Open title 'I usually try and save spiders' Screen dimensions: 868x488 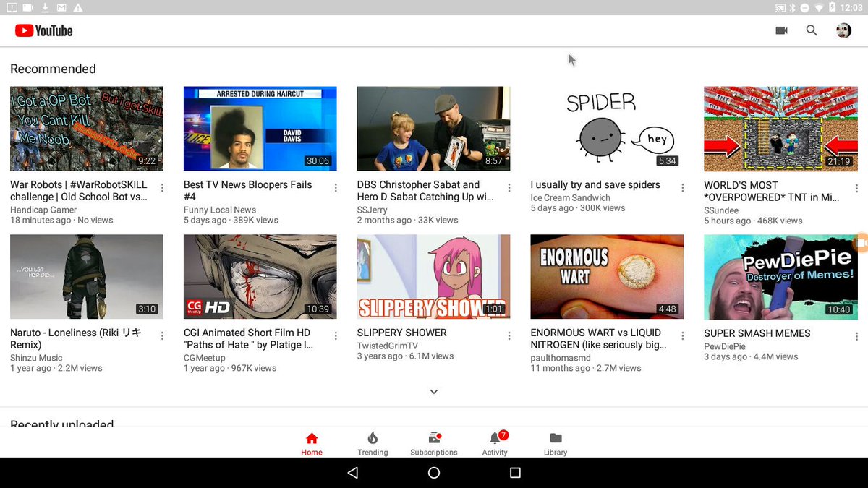[595, 185]
